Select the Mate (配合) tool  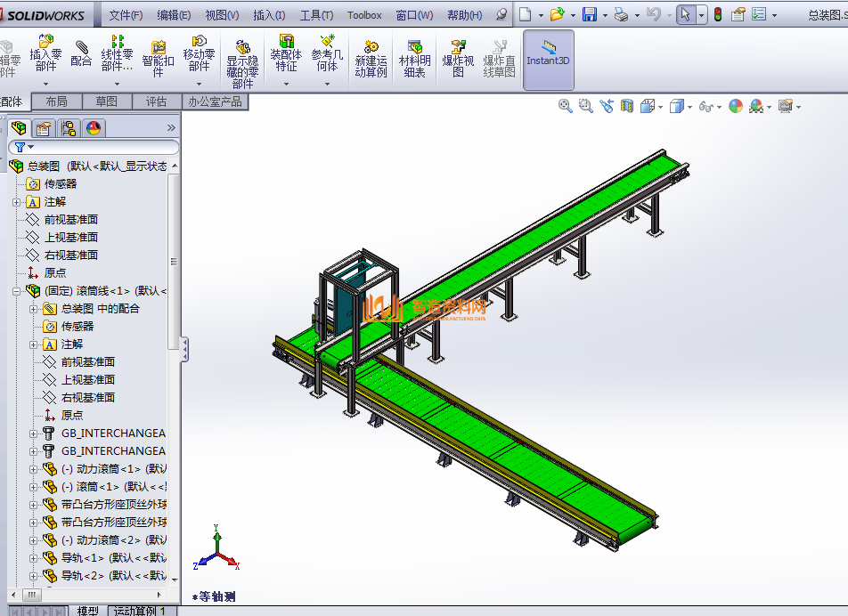tap(81, 53)
